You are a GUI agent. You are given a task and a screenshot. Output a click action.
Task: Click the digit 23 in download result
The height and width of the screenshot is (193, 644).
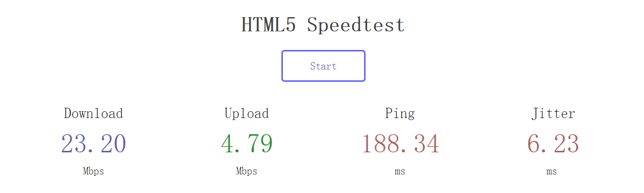tap(75, 144)
